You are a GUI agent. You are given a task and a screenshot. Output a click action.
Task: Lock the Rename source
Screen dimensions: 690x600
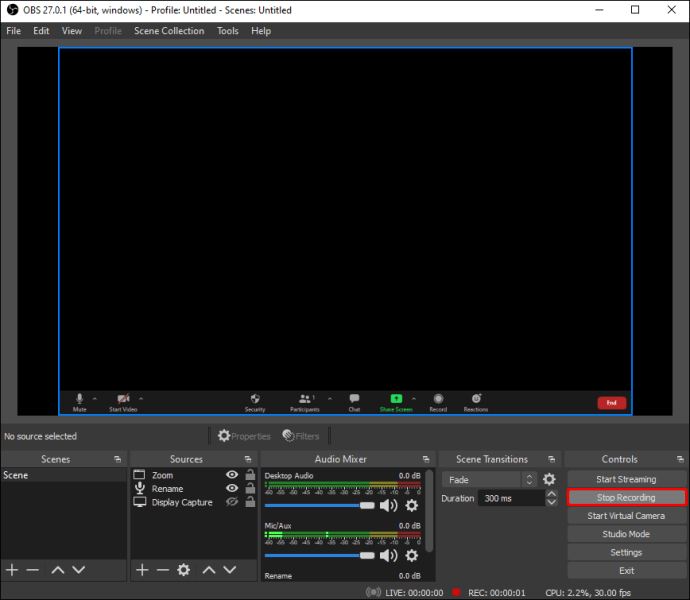(250, 488)
